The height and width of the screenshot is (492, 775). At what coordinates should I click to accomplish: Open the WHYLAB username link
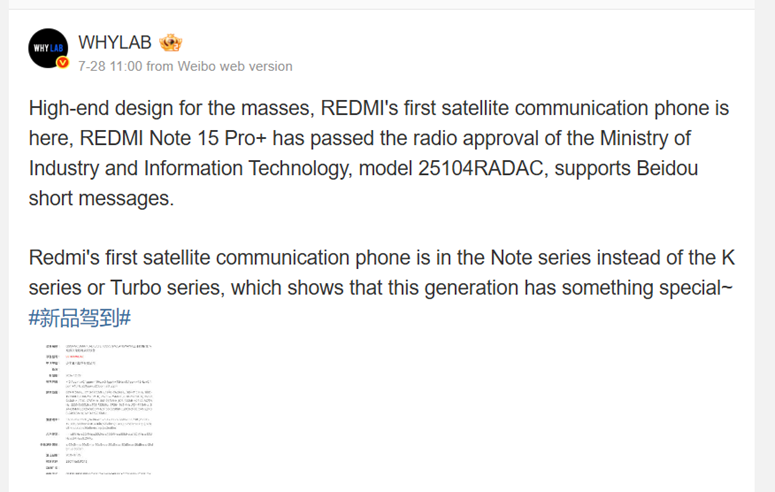click(114, 42)
